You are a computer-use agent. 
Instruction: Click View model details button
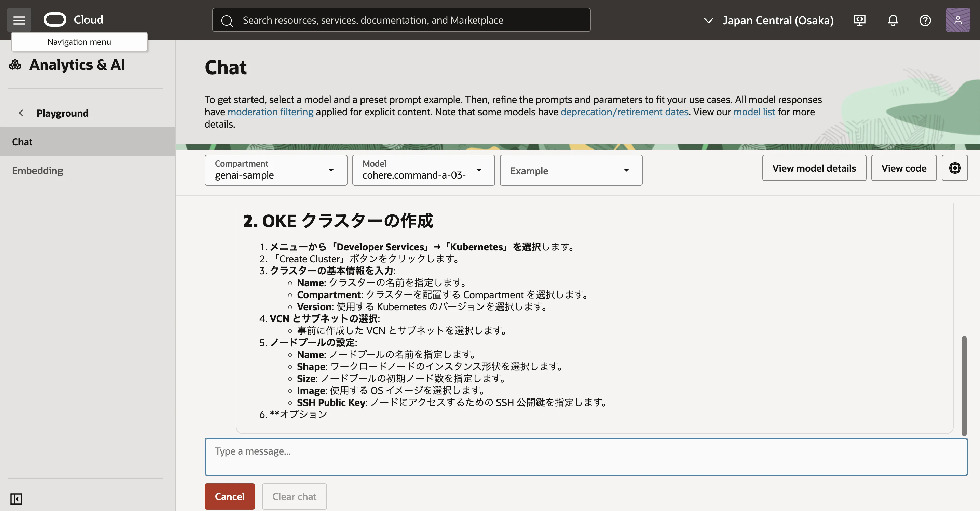point(814,168)
